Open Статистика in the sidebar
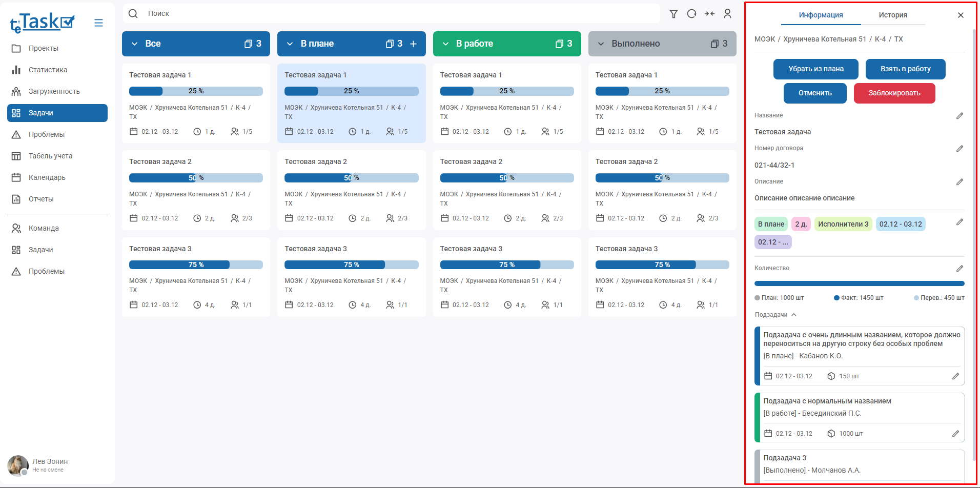980x488 pixels. (48, 70)
